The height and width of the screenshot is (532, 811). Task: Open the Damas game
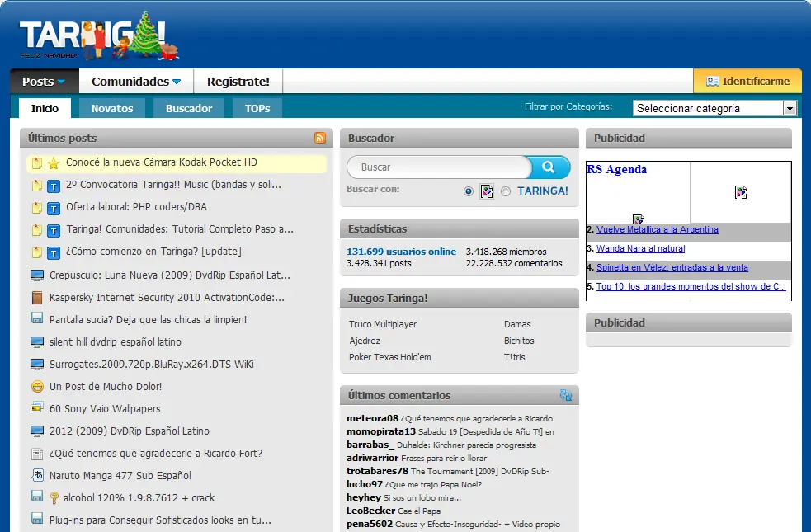click(517, 324)
